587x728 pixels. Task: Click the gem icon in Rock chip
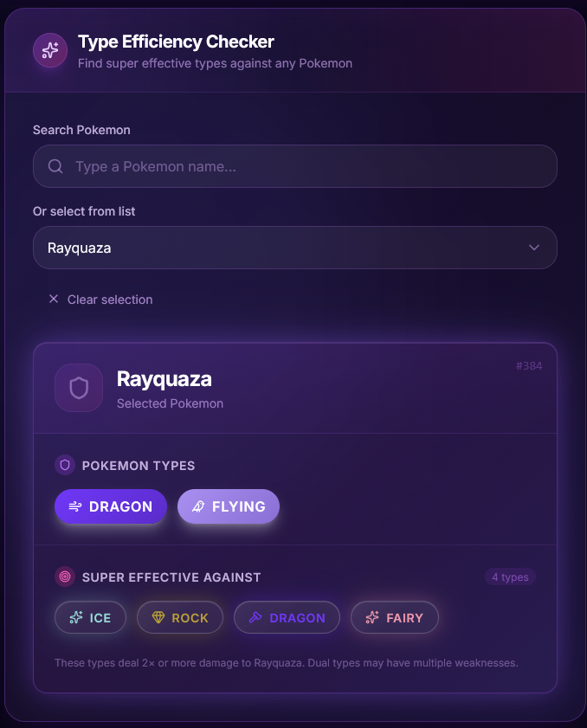tap(158, 617)
